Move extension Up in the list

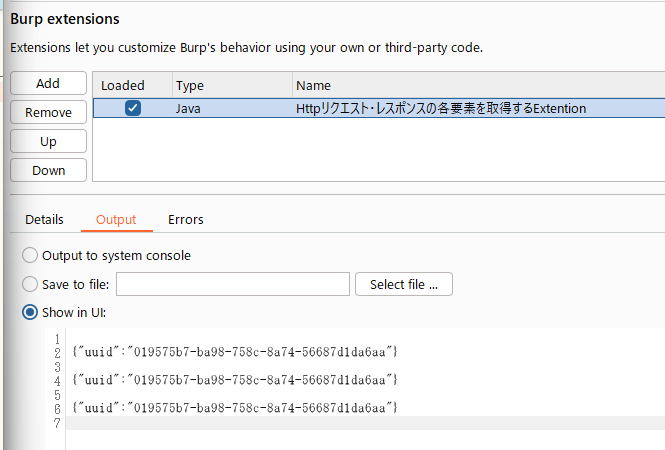click(48, 141)
